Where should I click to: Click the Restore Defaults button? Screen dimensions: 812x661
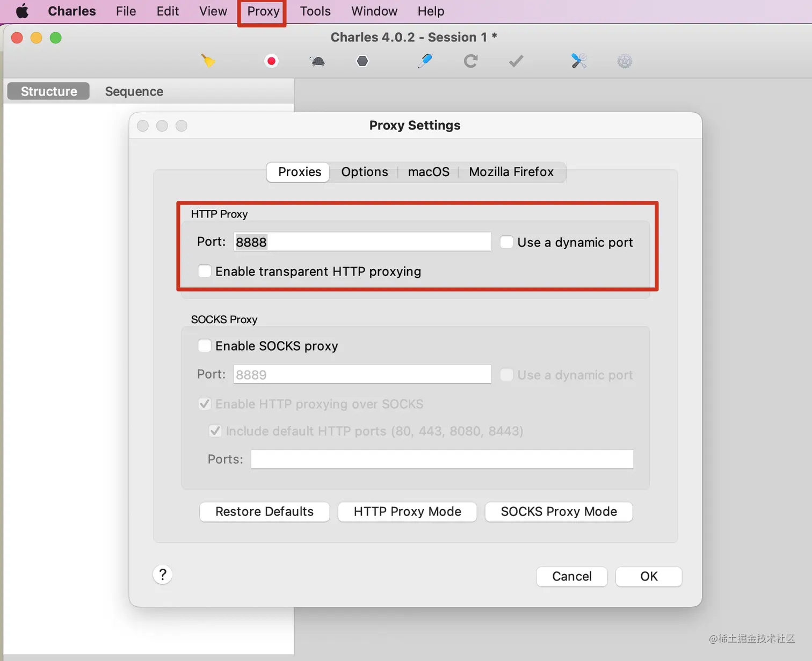point(265,512)
